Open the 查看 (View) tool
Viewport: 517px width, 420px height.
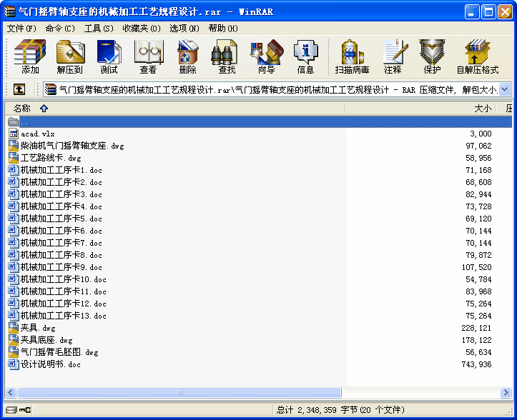[x=148, y=56]
